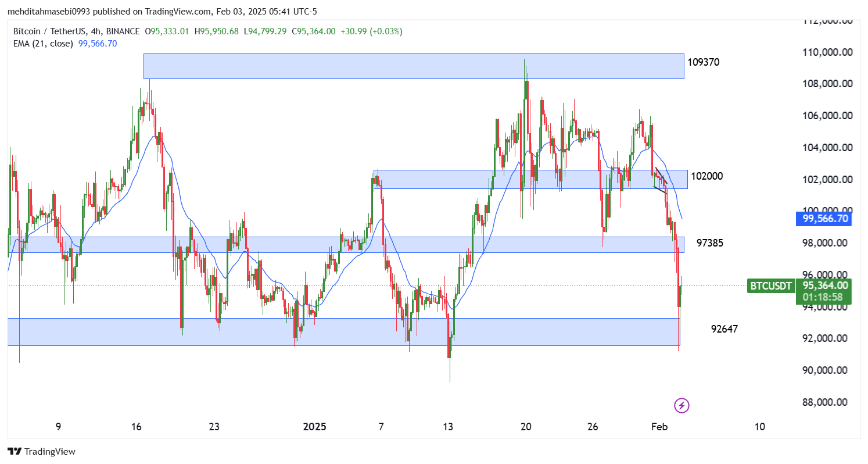The image size is (868, 464).
Task: Click the blue 99,566.70 EMA axis label
Action: point(825,219)
